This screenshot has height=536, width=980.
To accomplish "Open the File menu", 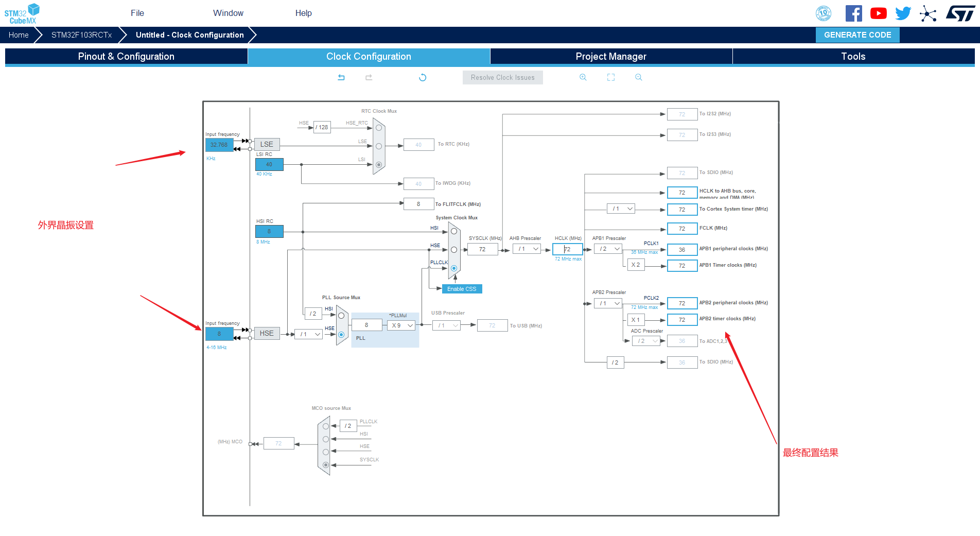I will click(x=137, y=13).
